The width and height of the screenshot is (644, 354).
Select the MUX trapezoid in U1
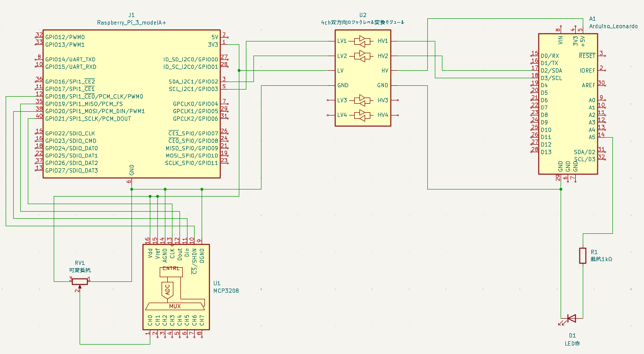click(x=175, y=306)
